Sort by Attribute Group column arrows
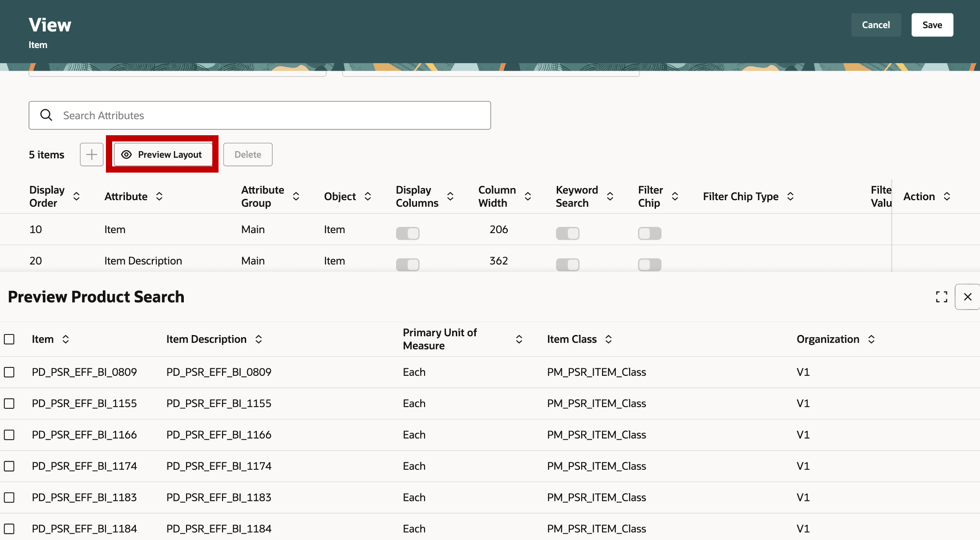 296,196
